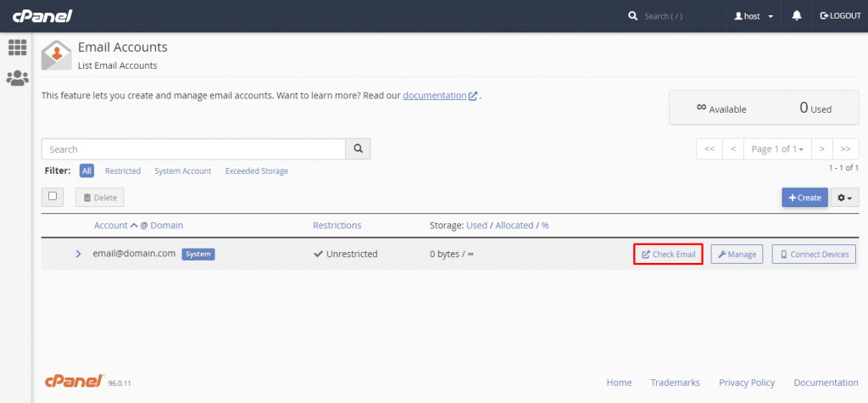Filter by Exceeded Storage

pyautogui.click(x=256, y=171)
